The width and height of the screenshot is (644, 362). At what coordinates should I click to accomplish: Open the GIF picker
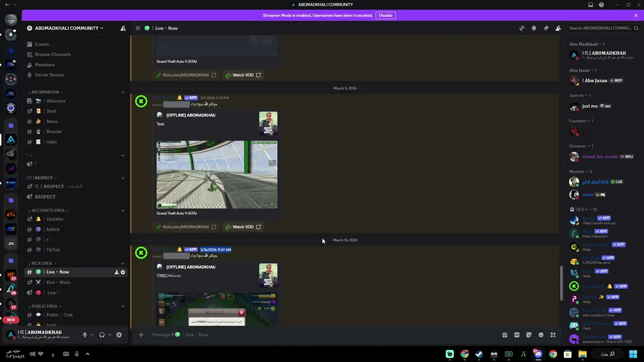517,335
